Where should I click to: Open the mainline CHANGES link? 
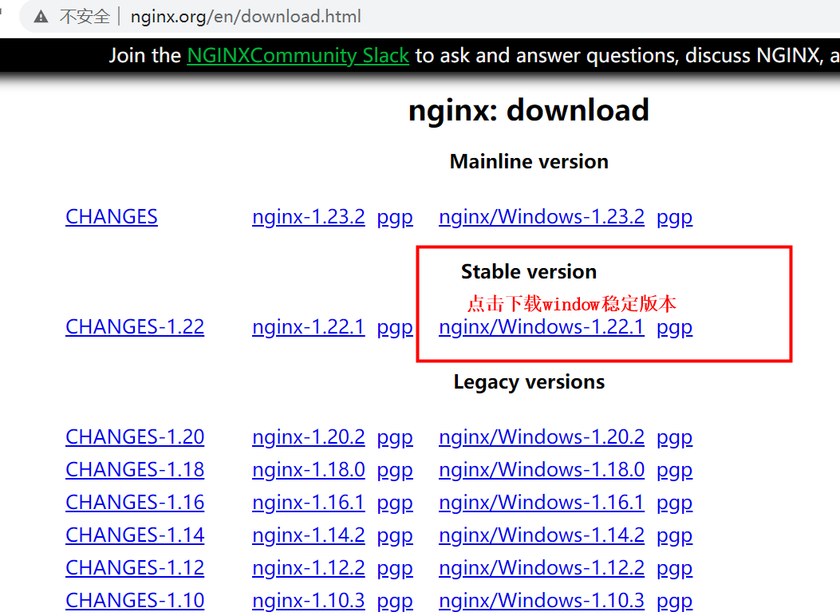tap(112, 217)
